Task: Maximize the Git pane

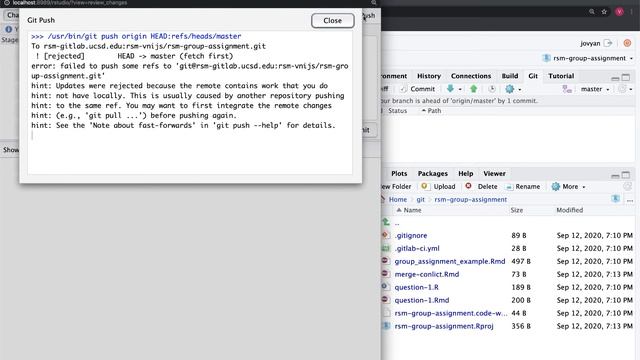Action: [626, 77]
